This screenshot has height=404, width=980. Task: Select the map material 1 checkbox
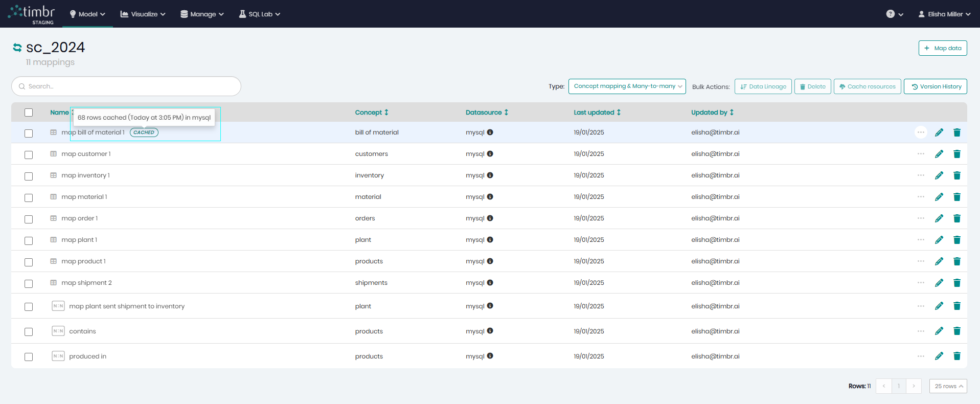[29, 197]
